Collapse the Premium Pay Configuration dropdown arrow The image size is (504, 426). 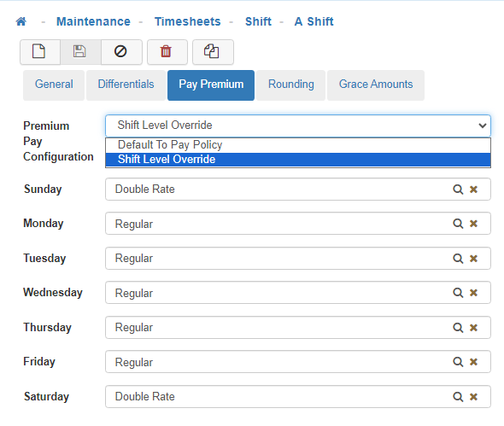coord(482,125)
